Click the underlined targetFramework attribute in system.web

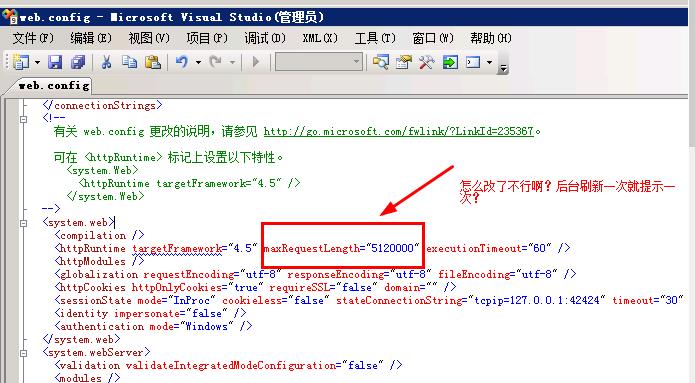[x=177, y=249]
